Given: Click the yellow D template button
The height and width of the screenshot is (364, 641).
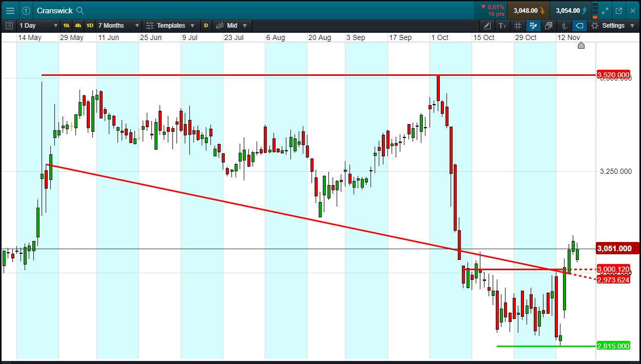Looking at the screenshot, I should coord(206,25).
